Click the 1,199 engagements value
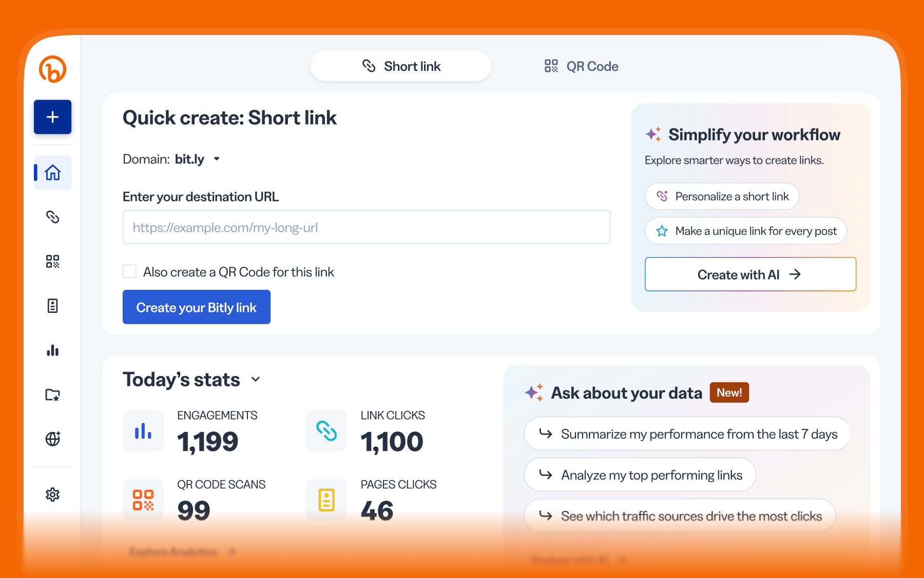 point(208,442)
